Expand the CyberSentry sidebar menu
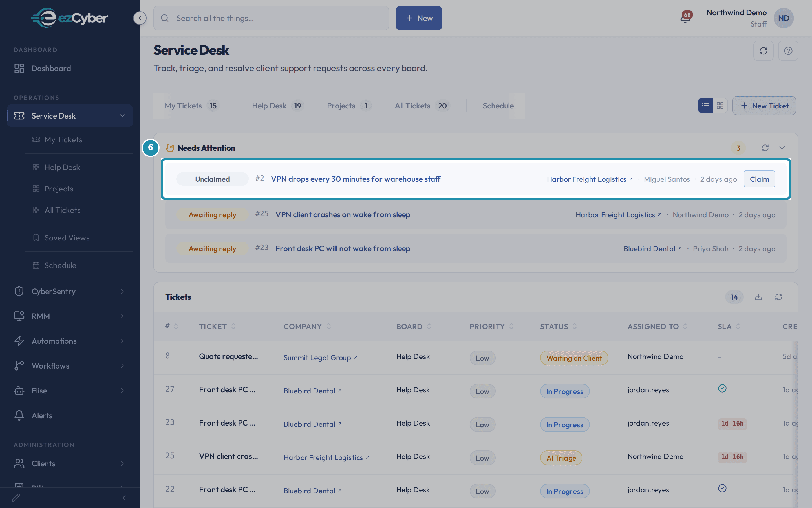This screenshot has width=812, height=508. pyautogui.click(x=70, y=291)
